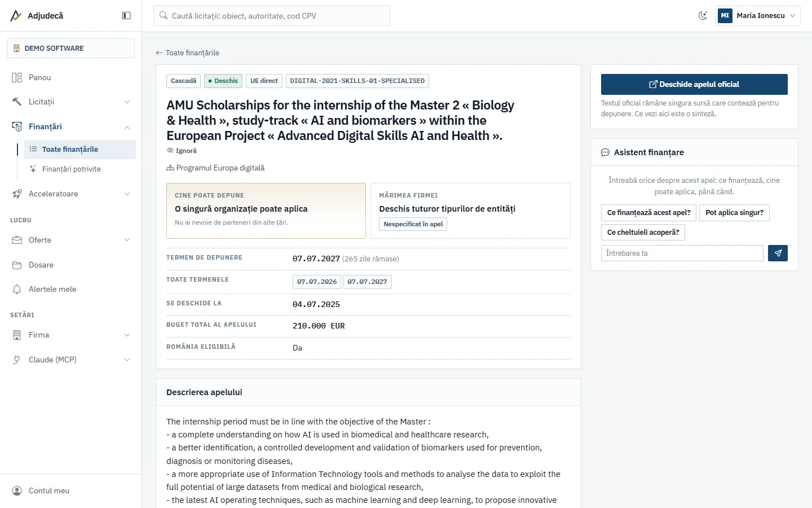Expand the Licitații menu chevron
Screen dimensions: 812x508
(127, 102)
